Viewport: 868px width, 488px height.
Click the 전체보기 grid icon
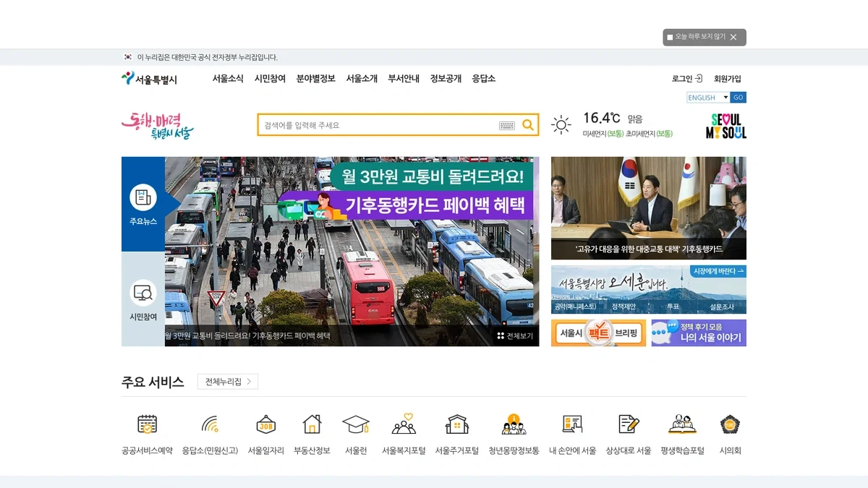pos(501,336)
